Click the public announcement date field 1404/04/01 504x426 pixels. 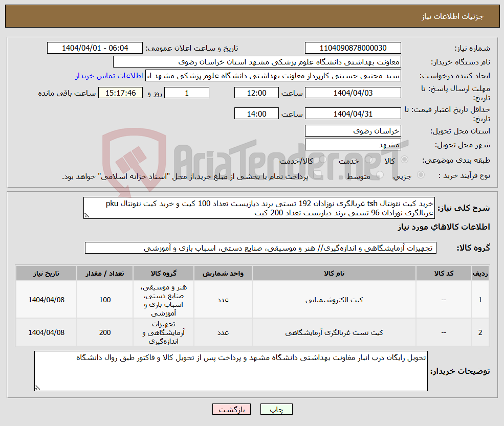(x=95, y=48)
